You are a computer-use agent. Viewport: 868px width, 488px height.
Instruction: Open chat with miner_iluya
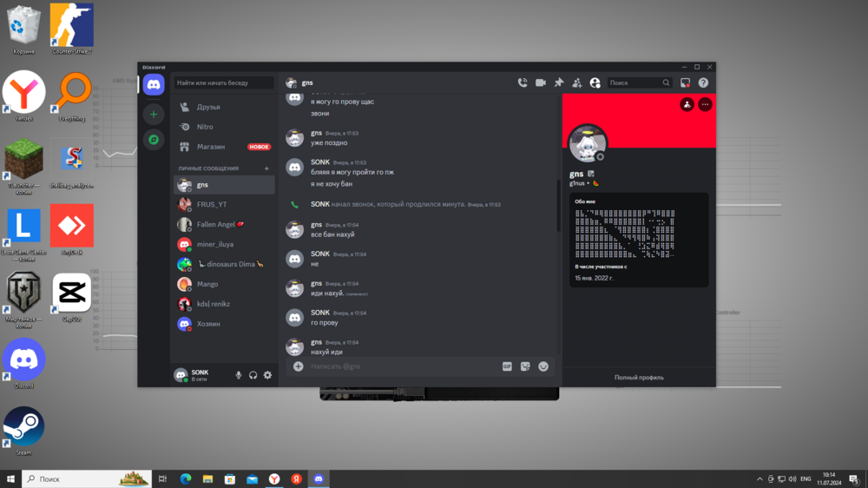[224, 244]
